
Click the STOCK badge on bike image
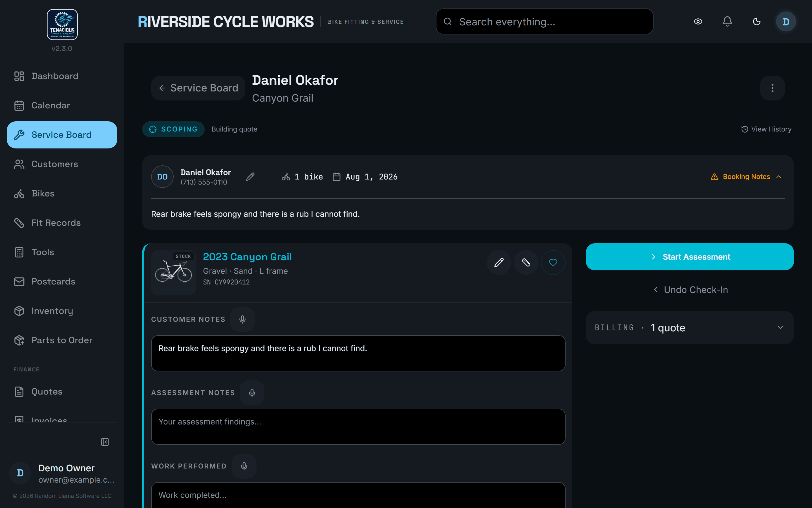click(183, 256)
